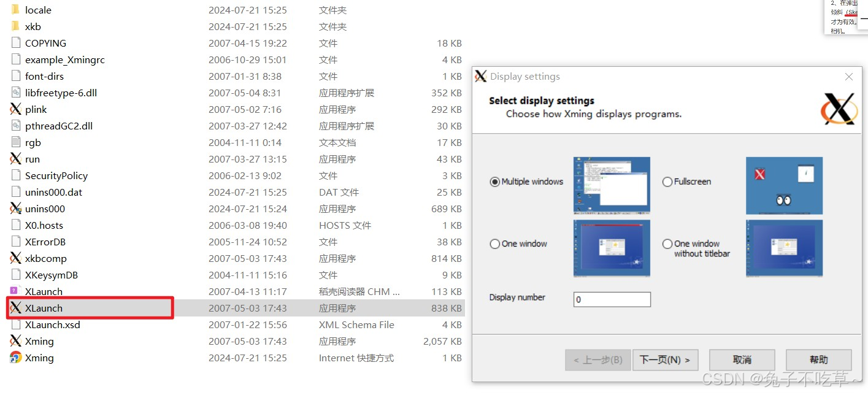868x395 pixels.
Task: Click the Multiple windows preview thumbnail
Action: (x=612, y=185)
